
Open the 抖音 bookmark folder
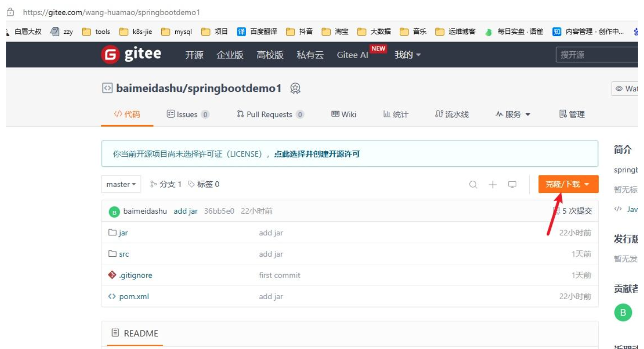pos(299,31)
